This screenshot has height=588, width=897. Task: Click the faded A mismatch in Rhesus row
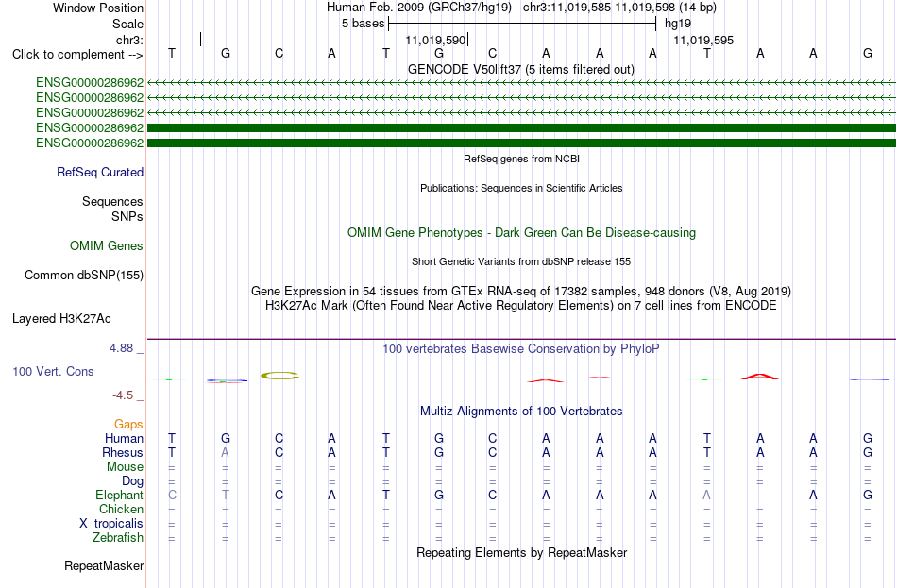pos(226,452)
